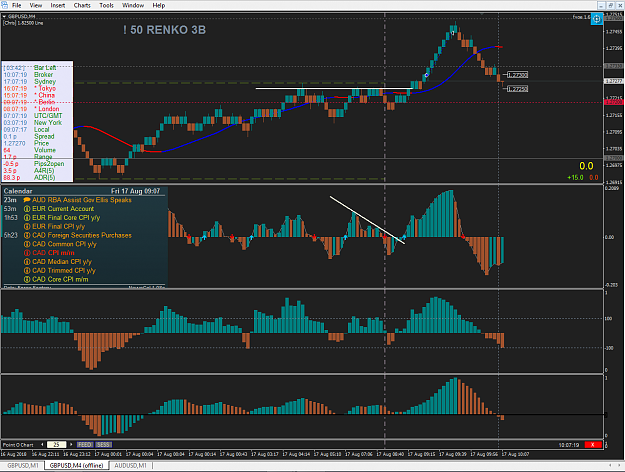Click the 10:07:19 clock in bottom panel
625x472 pixels.
[569, 445]
